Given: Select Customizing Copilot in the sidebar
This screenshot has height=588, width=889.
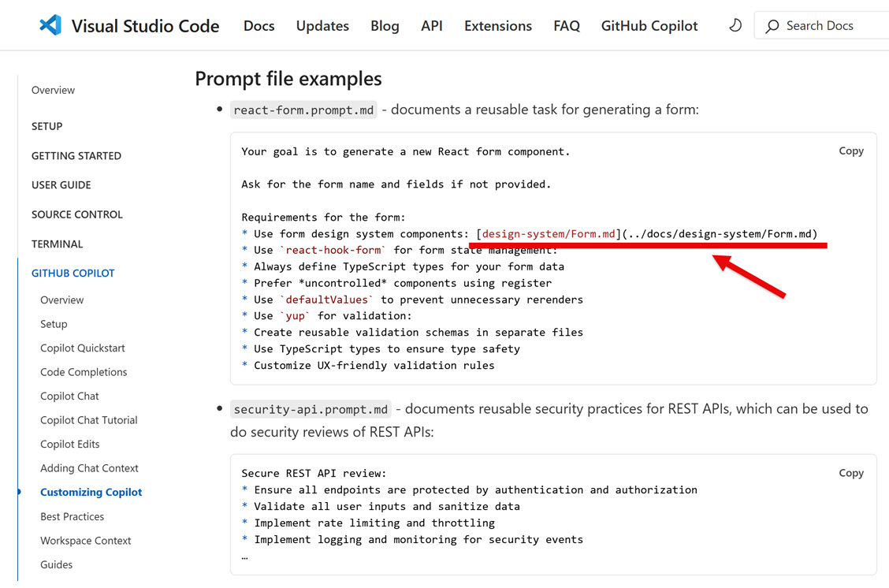Looking at the screenshot, I should click(91, 492).
